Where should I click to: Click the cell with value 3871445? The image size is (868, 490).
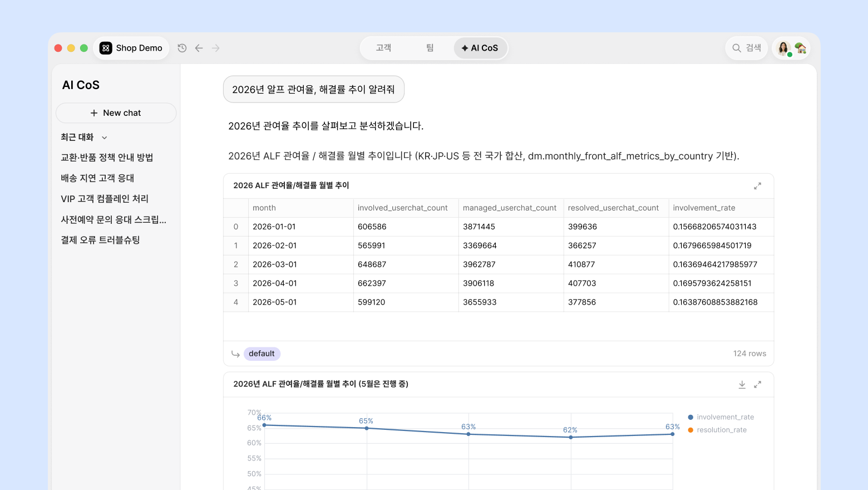tap(511, 227)
